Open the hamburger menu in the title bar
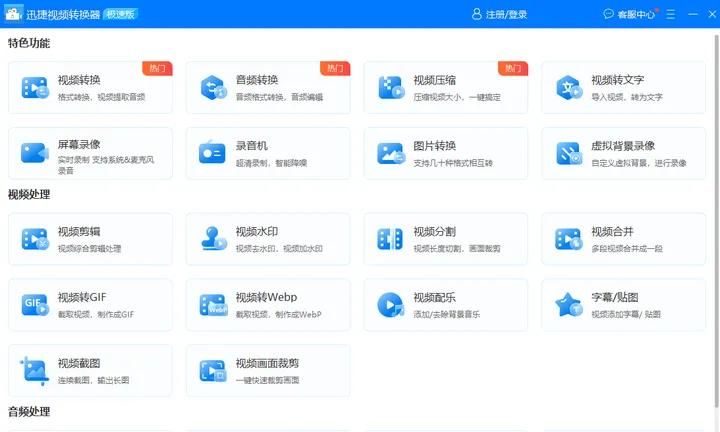Viewport: 720px width, 432px height. click(671, 14)
